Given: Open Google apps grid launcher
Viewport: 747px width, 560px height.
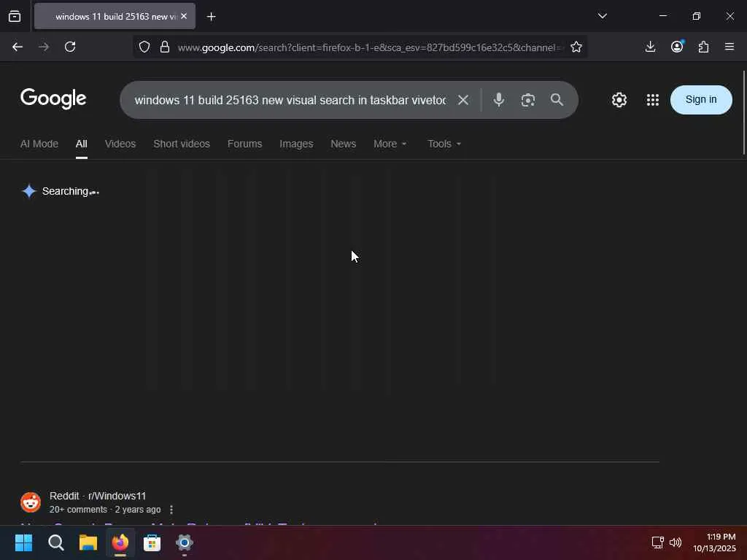Looking at the screenshot, I should coord(652,100).
